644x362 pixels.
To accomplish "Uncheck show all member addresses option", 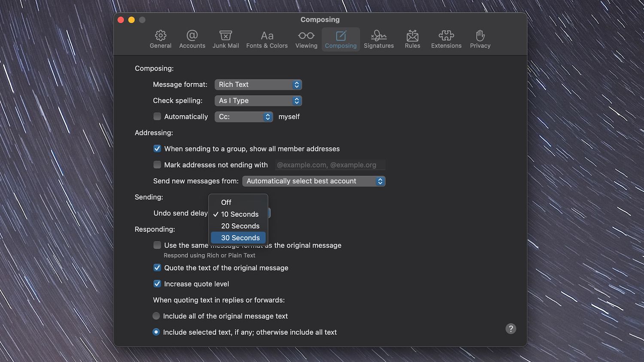I will click(x=157, y=148).
